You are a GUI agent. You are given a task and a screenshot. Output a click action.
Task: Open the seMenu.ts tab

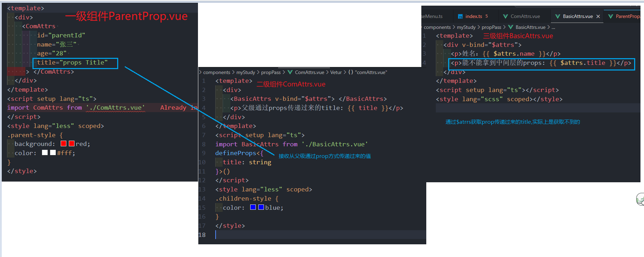[x=432, y=17]
